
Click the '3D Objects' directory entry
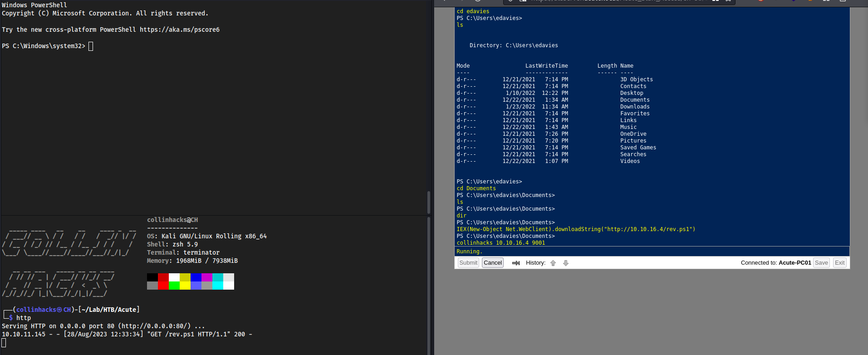pos(637,79)
